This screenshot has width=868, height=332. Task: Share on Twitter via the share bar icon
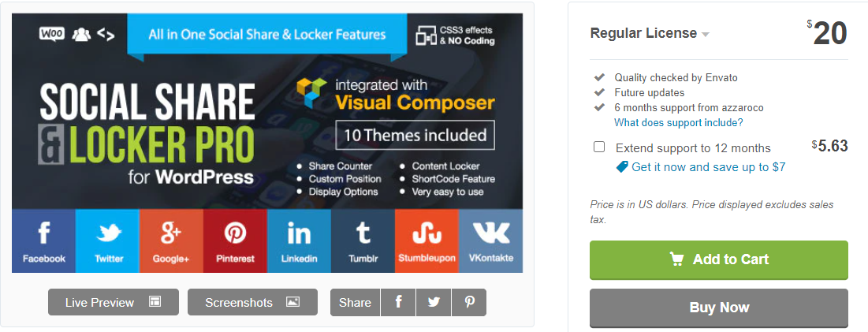pos(434,302)
